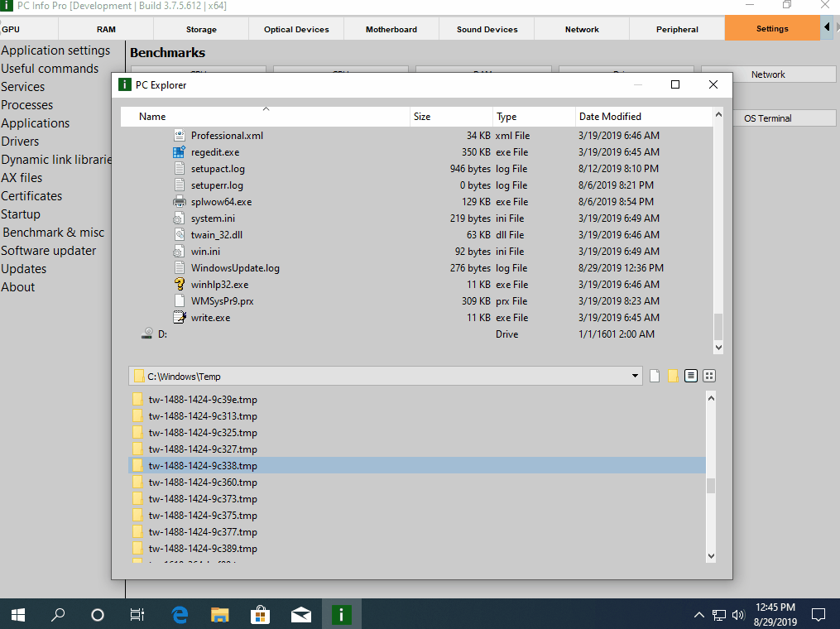Image resolution: width=840 pixels, height=629 pixels.
Task: Launch Microsoft Edge from the taskbar
Action: coord(180,614)
